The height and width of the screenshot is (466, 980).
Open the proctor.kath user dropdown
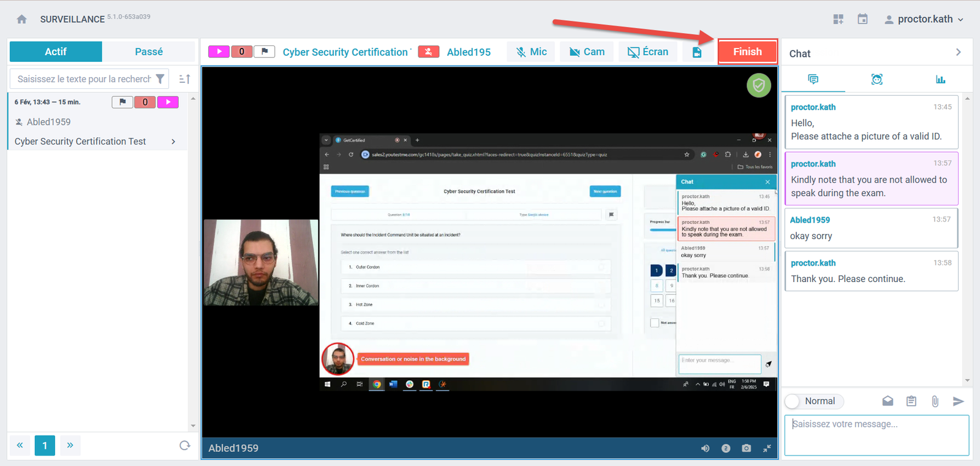click(x=924, y=20)
